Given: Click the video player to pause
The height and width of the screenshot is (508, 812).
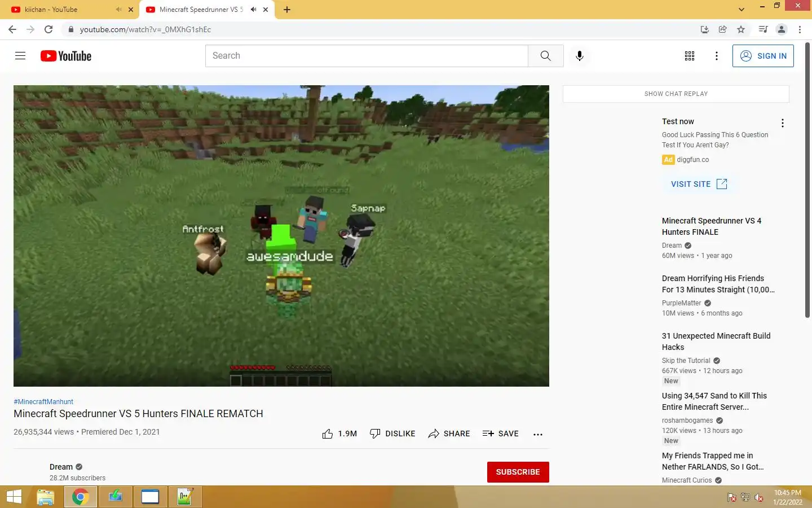Looking at the screenshot, I should [x=281, y=236].
